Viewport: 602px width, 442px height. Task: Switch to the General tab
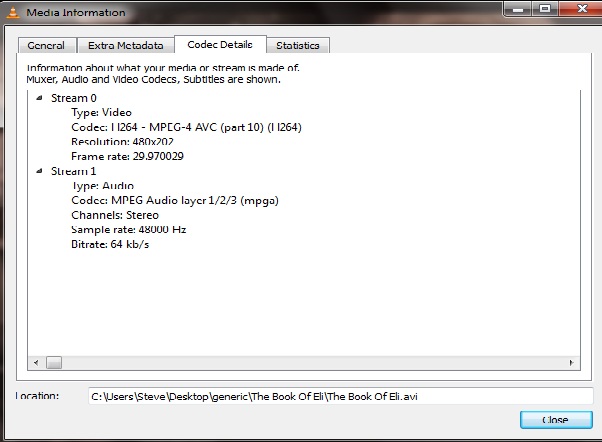(46, 45)
